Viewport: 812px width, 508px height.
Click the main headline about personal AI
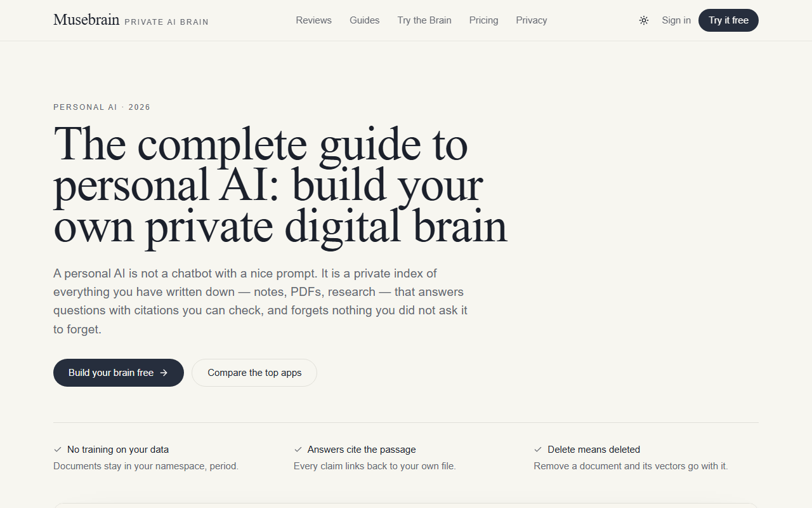click(x=280, y=185)
